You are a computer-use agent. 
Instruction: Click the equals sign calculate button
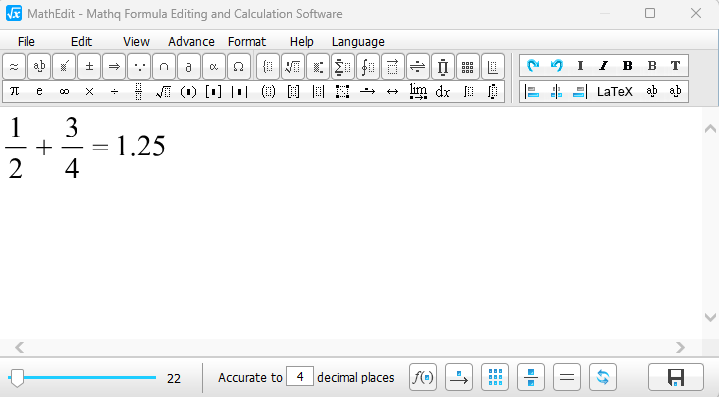tap(567, 378)
